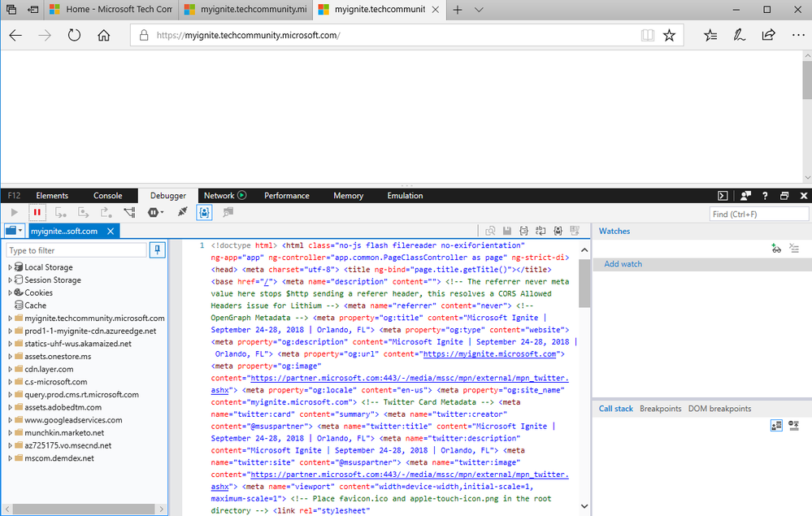The image size is (812, 516).
Task: Click the Find (Ctrl+F) search box
Action: pos(758,215)
